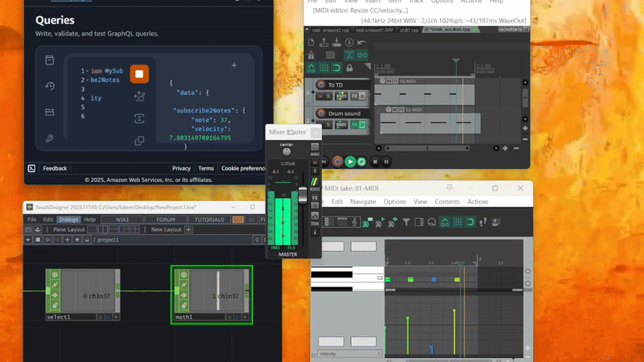Image resolution: width=644 pixels, height=362 pixels.
Task: Click the green Play button in REAPER transport
Action: pos(350,162)
